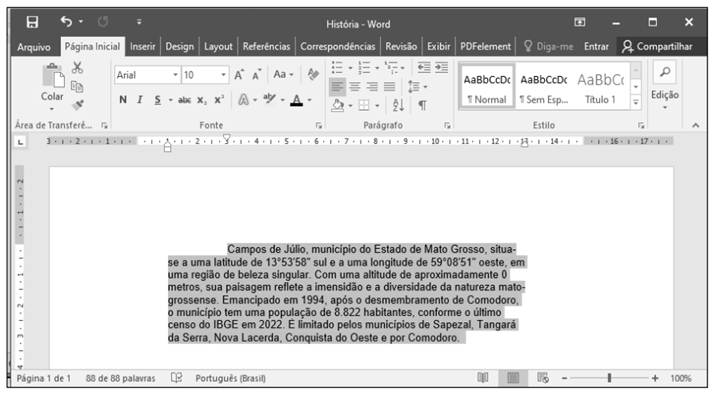Image resolution: width=720 pixels, height=396 pixels.
Task: Decrease paragraph indent
Action: (x=424, y=68)
